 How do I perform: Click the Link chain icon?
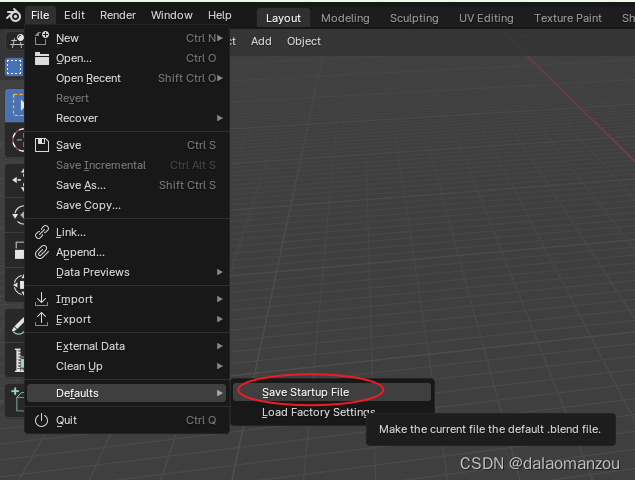[x=41, y=232]
